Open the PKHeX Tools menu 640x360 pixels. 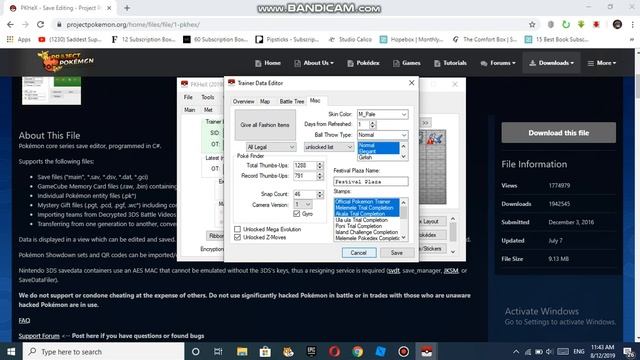(x=207, y=97)
